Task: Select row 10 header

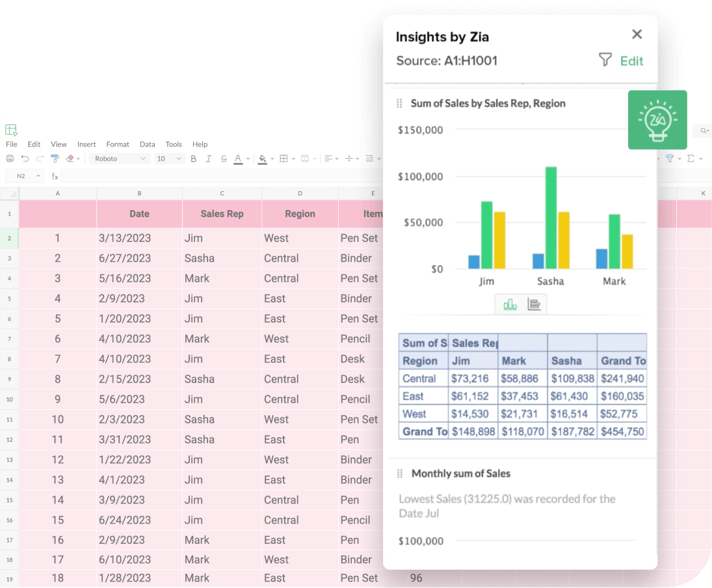Action: pos(10,399)
